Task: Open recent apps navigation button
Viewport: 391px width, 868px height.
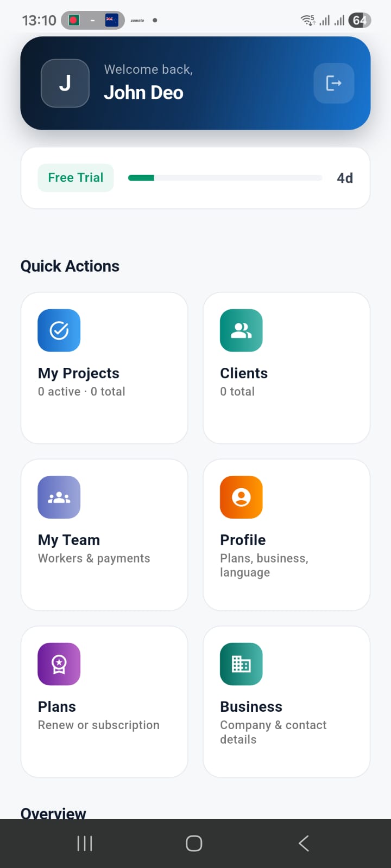Action: coord(85,843)
